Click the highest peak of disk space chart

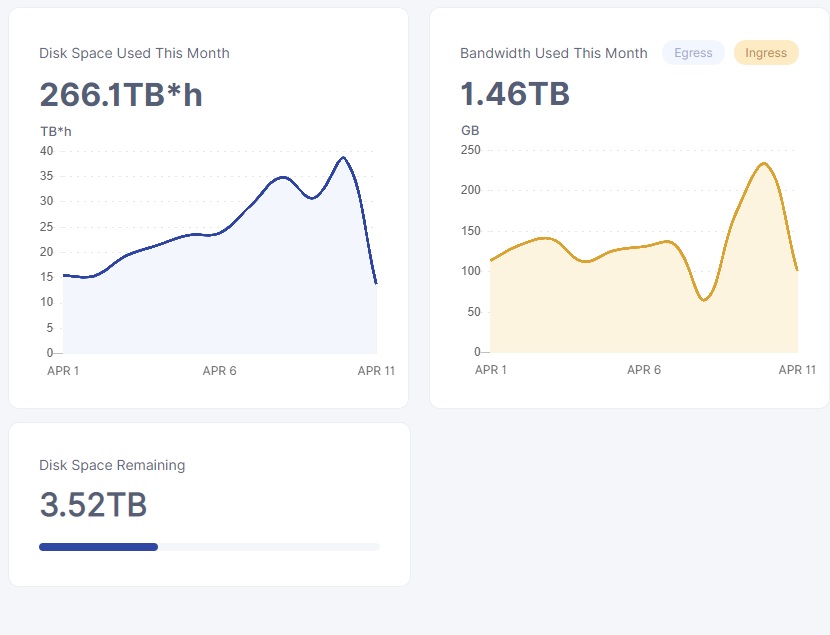point(343,158)
